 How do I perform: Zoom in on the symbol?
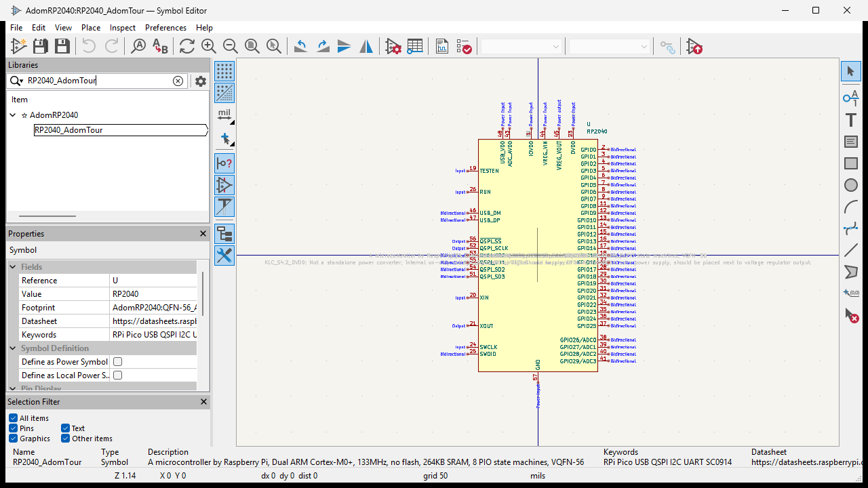coord(209,46)
